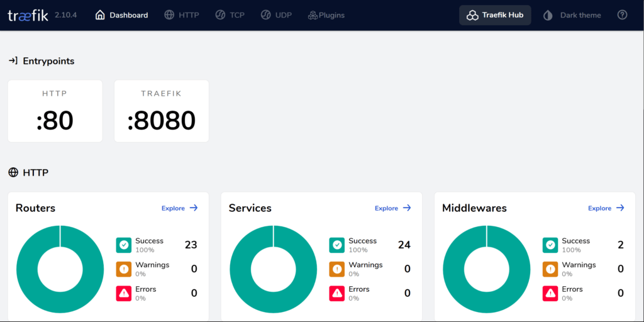Click the arrow next to Middlewares Explore

click(620, 208)
